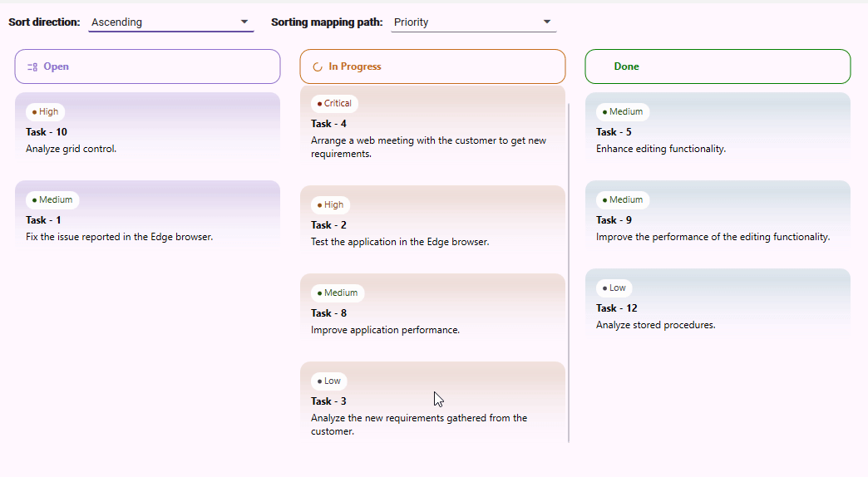The image size is (868, 477).
Task: Click the Medium tag on Task - 9
Action: tap(623, 199)
